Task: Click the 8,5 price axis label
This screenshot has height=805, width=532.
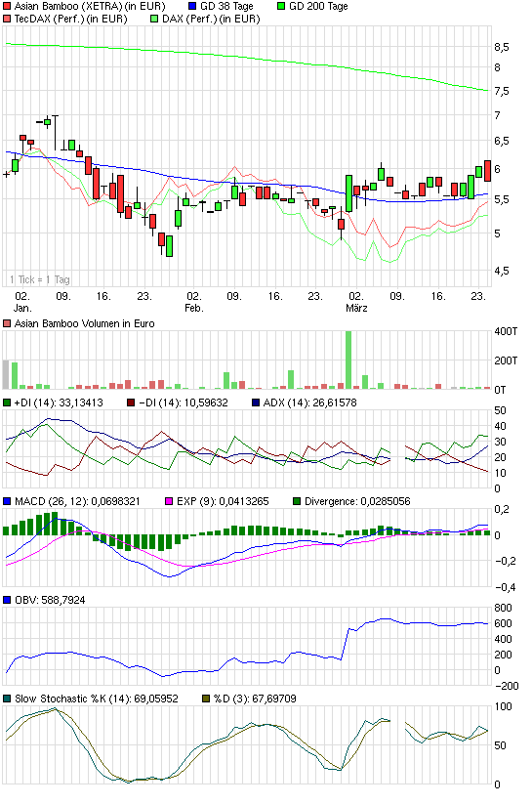Action: point(502,47)
